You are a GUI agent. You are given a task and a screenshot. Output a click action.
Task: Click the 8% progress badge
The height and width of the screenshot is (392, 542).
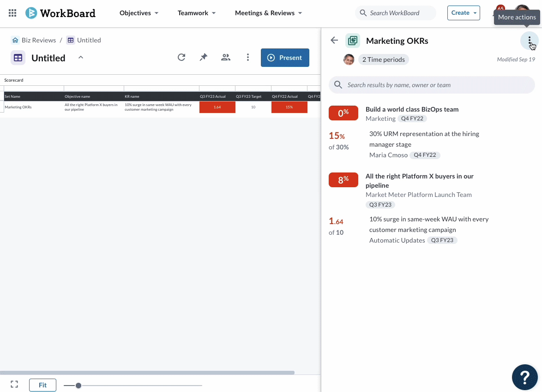[x=343, y=180]
